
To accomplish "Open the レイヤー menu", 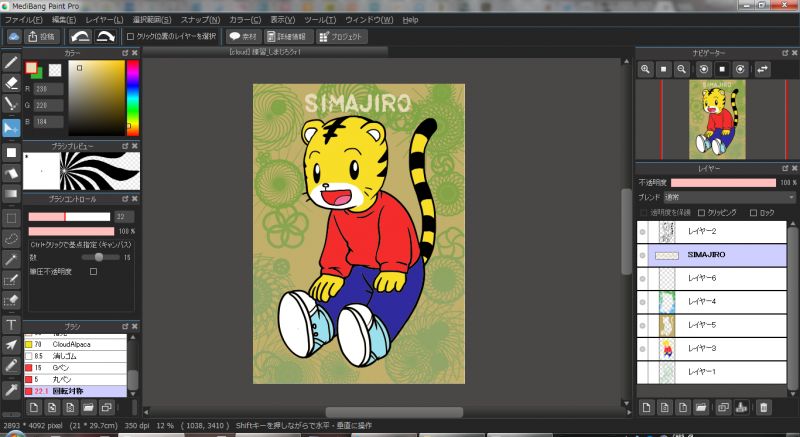I will [x=104, y=20].
